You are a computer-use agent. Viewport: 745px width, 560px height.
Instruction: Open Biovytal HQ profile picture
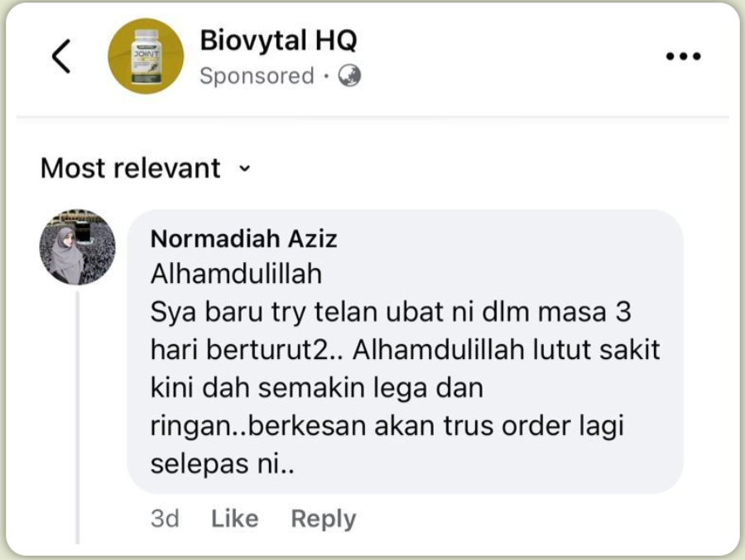[x=146, y=56]
